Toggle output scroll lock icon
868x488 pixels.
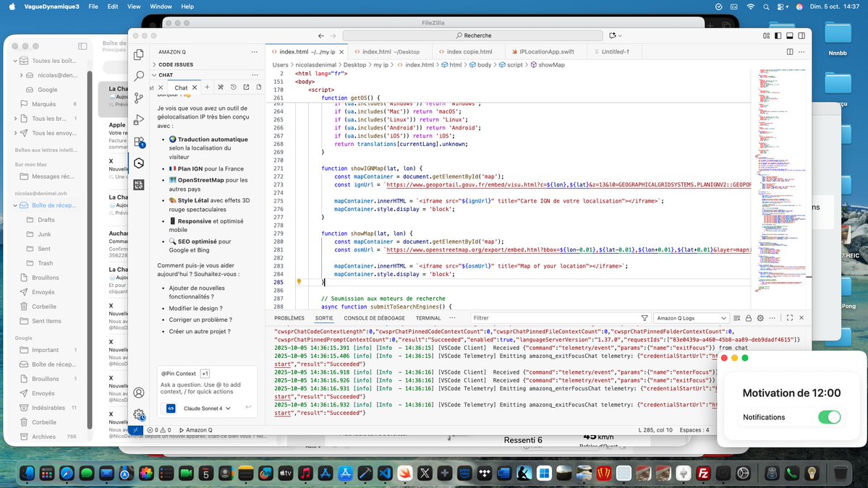pyautogui.click(x=749, y=318)
